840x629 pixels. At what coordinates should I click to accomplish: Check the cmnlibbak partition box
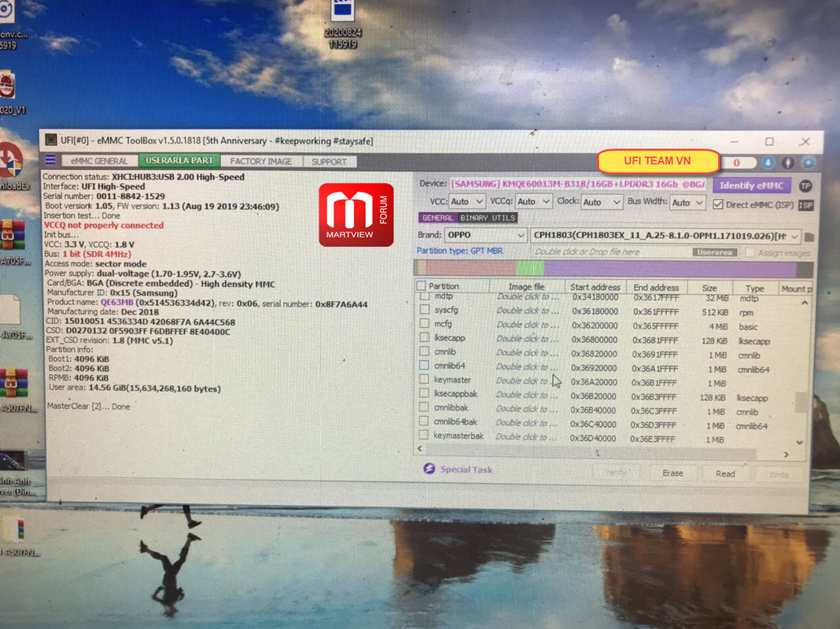(x=424, y=407)
